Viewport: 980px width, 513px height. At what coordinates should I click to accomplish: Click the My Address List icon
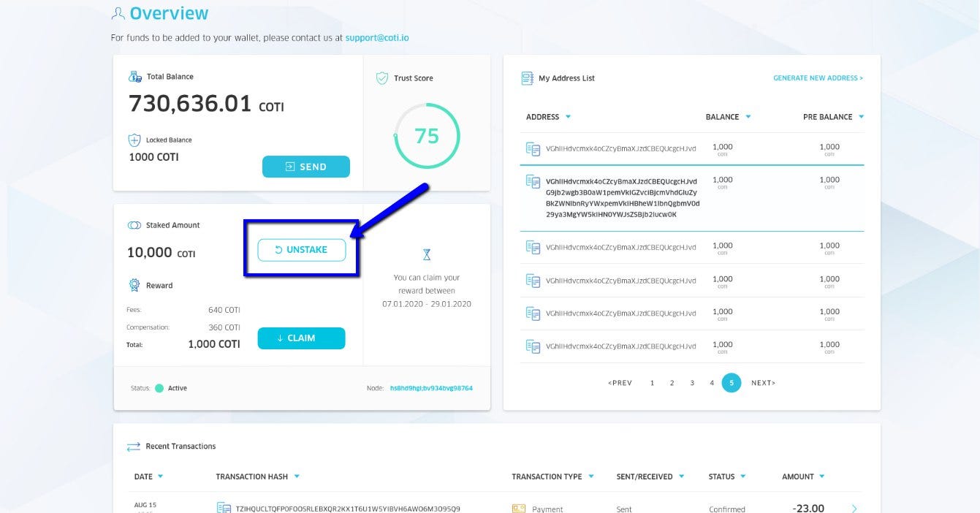527,78
